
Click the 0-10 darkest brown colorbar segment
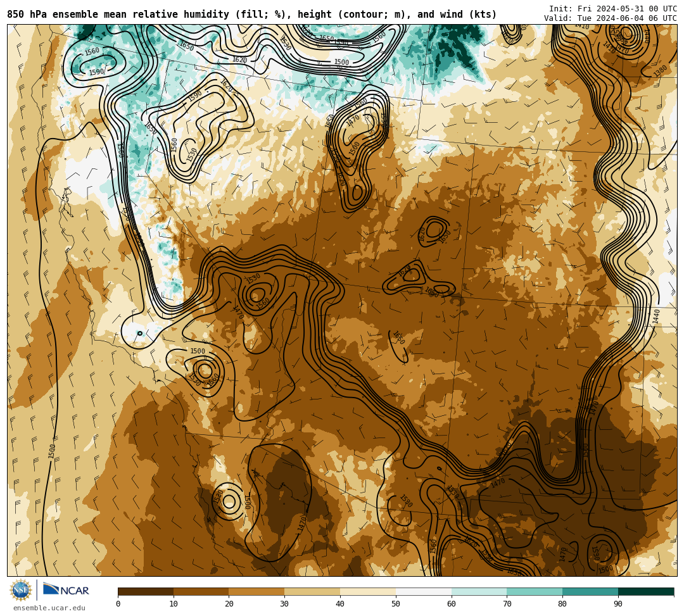point(146,591)
